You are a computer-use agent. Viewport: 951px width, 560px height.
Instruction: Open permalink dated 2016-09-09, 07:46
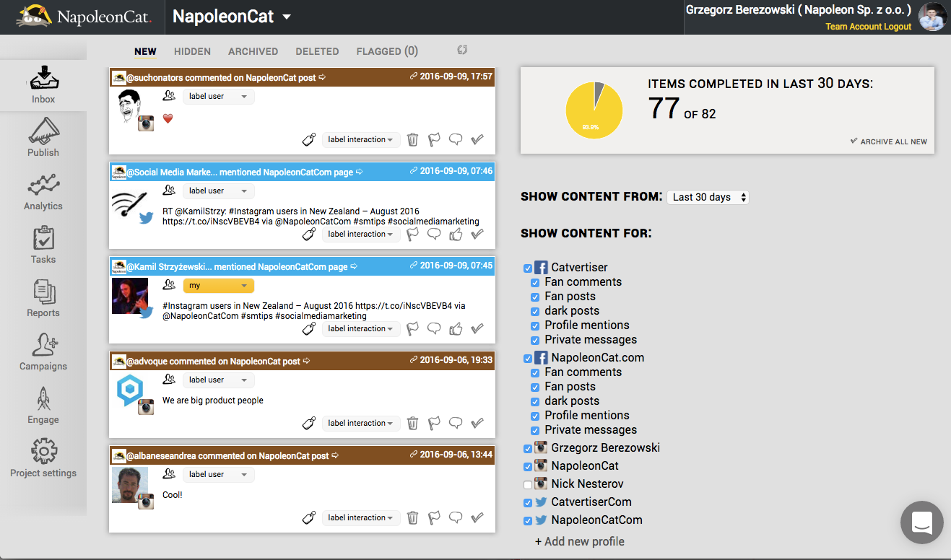(451, 170)
